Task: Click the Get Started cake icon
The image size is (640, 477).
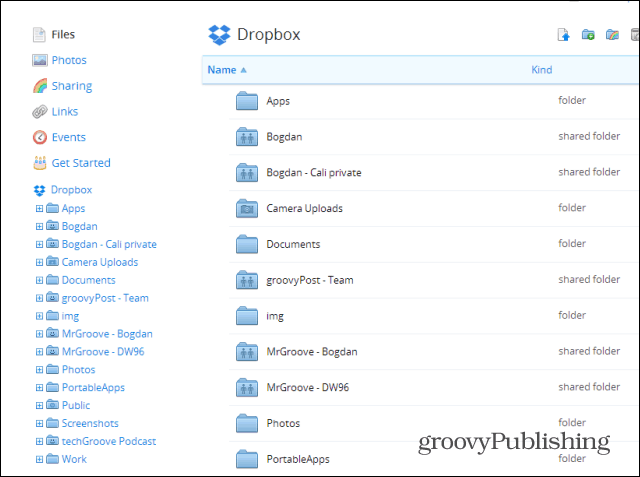Action: (40, 163)
